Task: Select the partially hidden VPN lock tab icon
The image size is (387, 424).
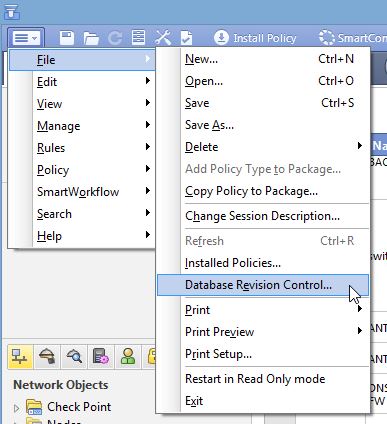Action: pos(149,357)
